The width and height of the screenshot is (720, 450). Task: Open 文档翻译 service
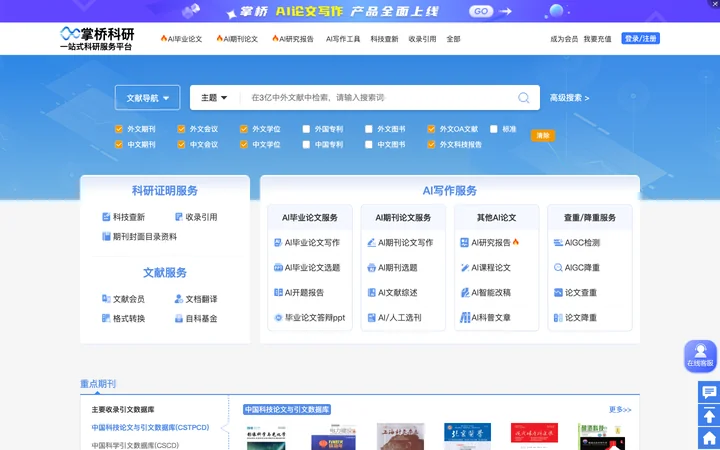pos(196,299)
